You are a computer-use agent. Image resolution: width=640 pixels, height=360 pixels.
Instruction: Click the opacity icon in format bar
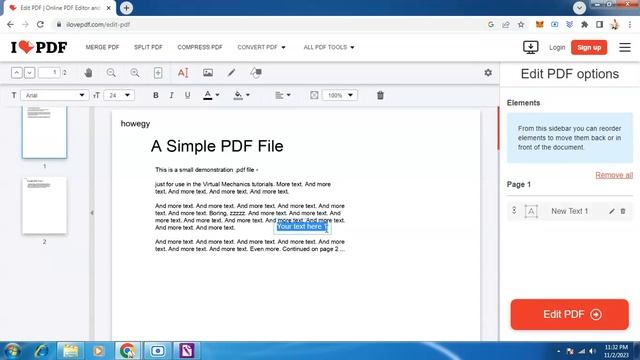point(314,95)
